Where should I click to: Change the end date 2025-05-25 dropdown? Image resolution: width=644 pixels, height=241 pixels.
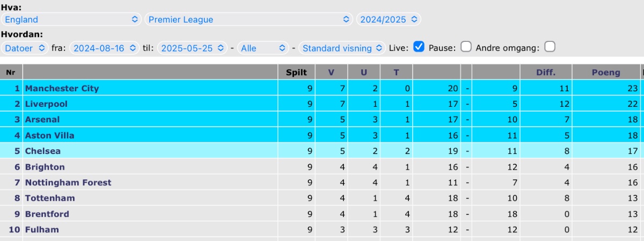tap(192, 48)
